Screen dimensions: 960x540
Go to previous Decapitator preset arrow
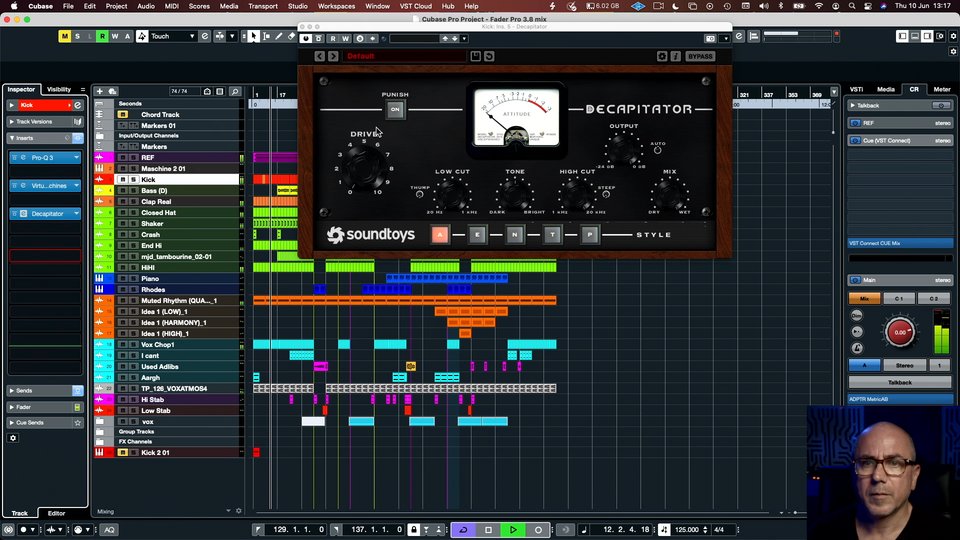(x=320, y=56)
